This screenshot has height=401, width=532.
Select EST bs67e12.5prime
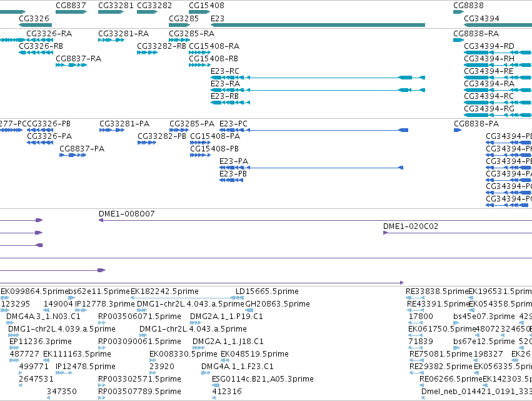pyautogui.click(x=456, y=348)
